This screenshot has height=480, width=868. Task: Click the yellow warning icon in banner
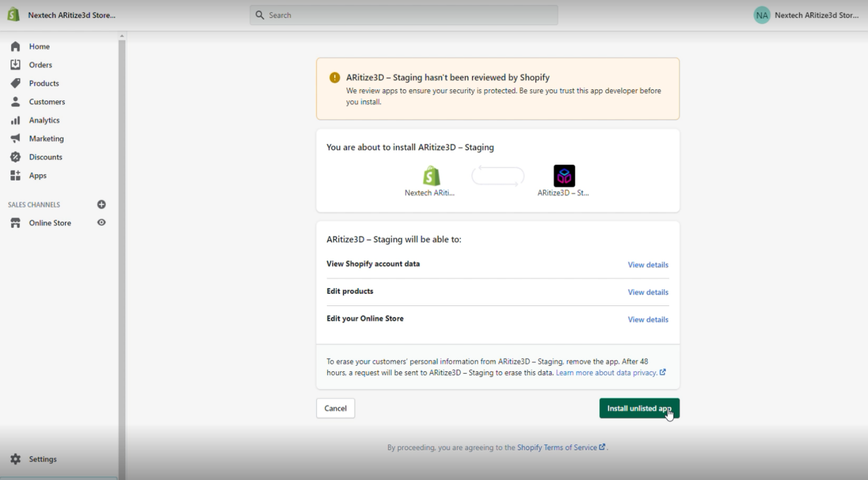tap(335, 78)
